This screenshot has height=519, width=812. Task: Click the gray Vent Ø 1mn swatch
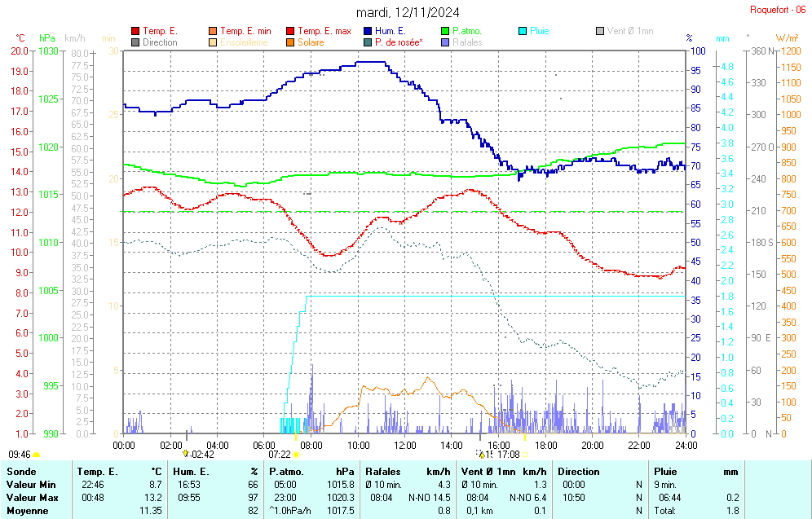coord(600,31)
